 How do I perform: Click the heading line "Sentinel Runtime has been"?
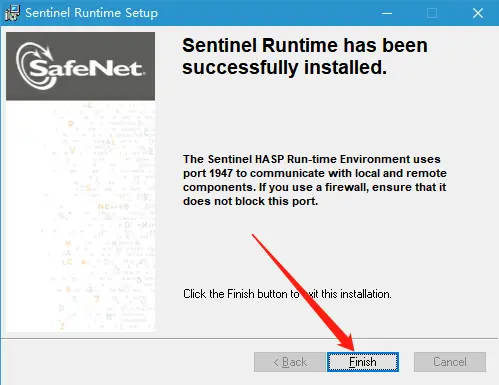(305, 45)
